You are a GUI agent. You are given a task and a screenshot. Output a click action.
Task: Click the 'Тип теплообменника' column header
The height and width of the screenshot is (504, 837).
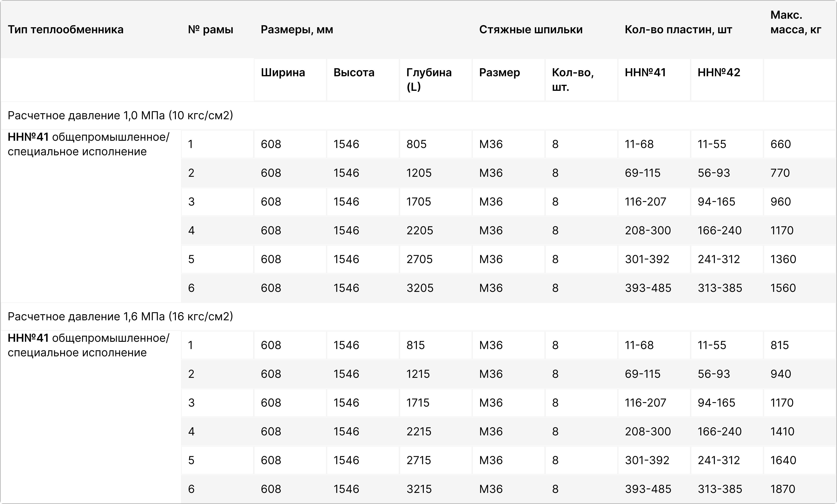pyautogui.click(x=66, y=29)
